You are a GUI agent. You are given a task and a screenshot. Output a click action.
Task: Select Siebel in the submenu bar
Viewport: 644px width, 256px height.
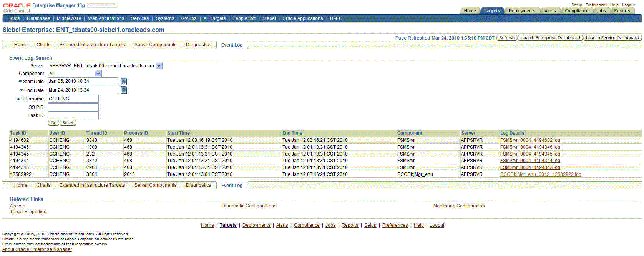click(269, 18)
